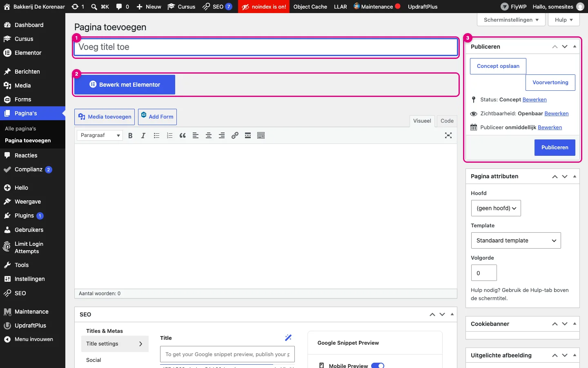
Task: Open Voorvertoning preview
Action: pos(550,83)
